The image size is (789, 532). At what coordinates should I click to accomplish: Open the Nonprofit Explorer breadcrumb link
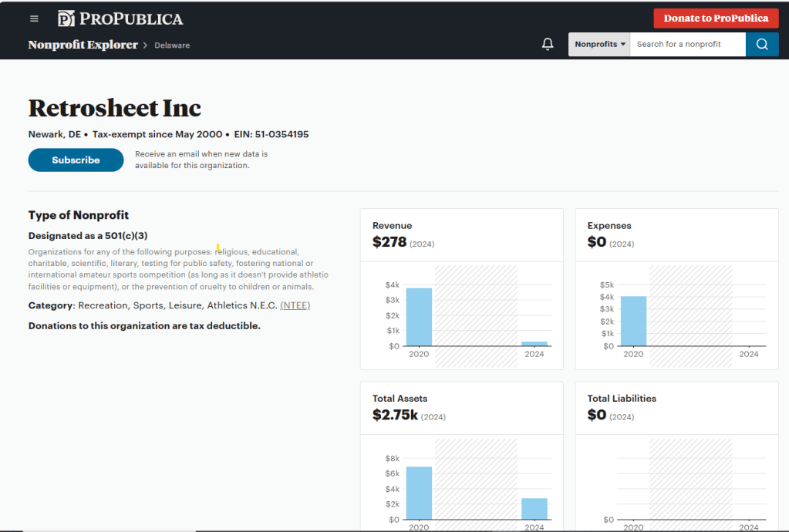(83, 45)
